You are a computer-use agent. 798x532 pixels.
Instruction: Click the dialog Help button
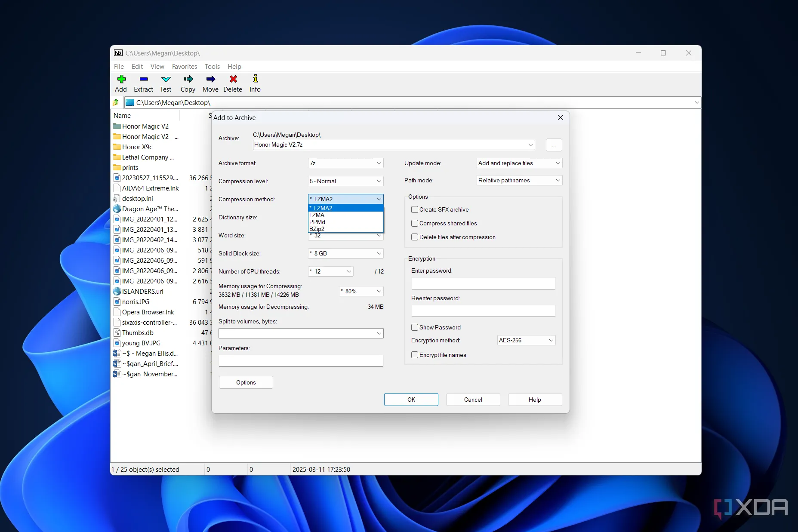click(535, 400)
